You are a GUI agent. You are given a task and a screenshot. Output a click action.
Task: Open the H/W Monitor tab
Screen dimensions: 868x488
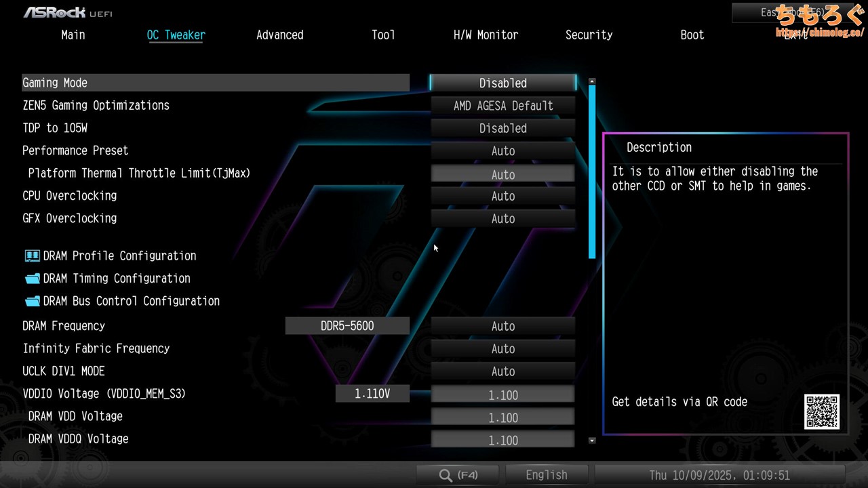coord(486,35)
